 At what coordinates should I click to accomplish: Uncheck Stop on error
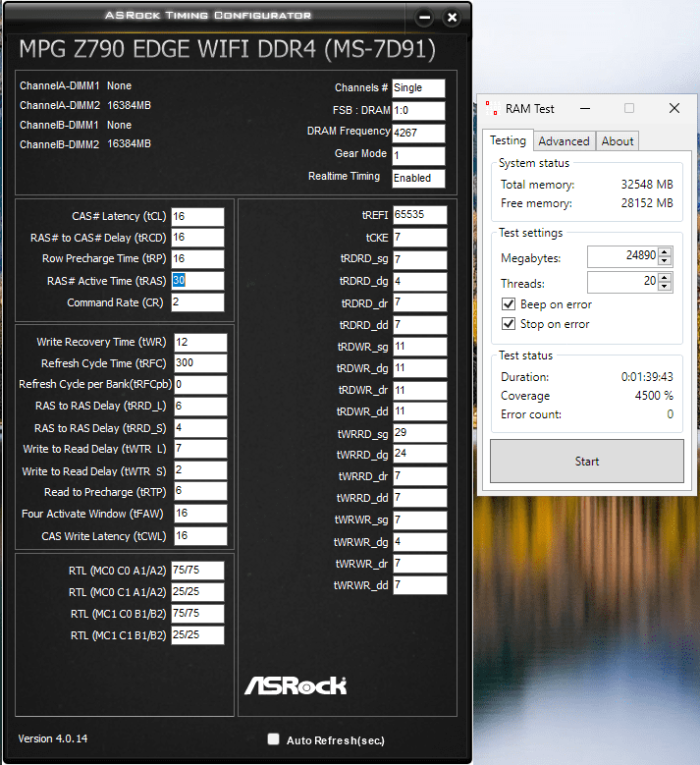pos(509,324)
